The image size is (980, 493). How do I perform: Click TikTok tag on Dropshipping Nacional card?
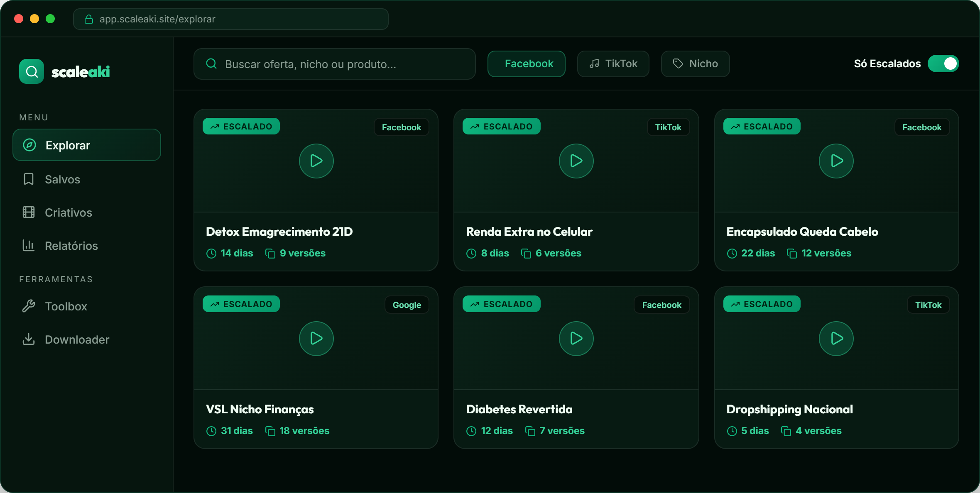click(929, 305)
